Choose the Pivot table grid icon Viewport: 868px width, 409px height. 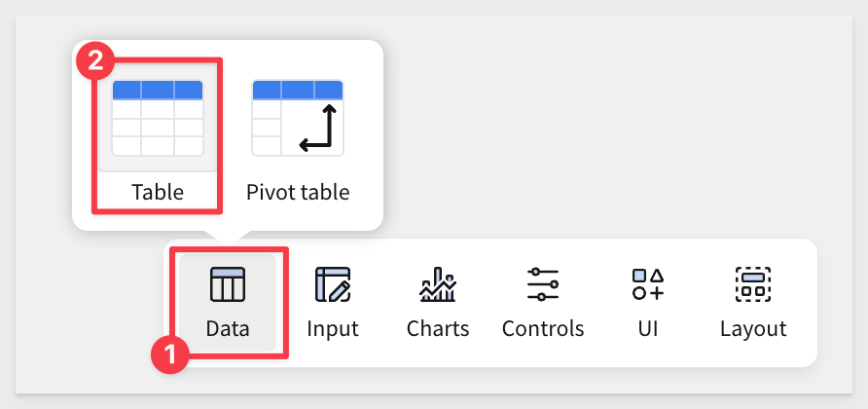pos(298,118)
